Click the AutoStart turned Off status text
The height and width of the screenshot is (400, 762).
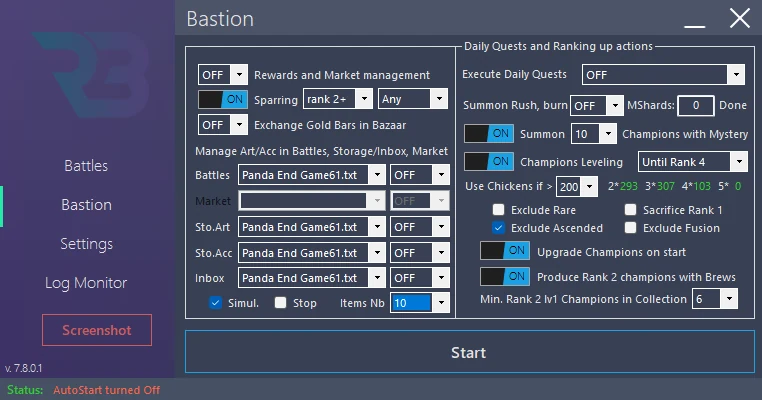(x=106, y=390)
